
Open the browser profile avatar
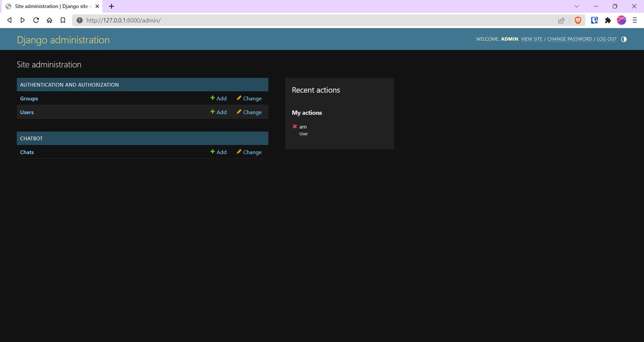point(622,20)
